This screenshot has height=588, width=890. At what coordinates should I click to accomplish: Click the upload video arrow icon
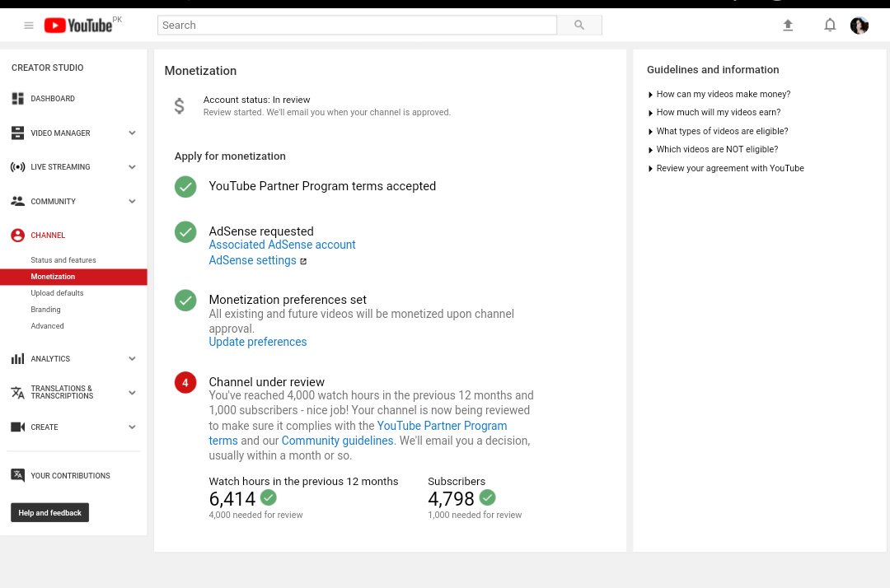(788, 25)
